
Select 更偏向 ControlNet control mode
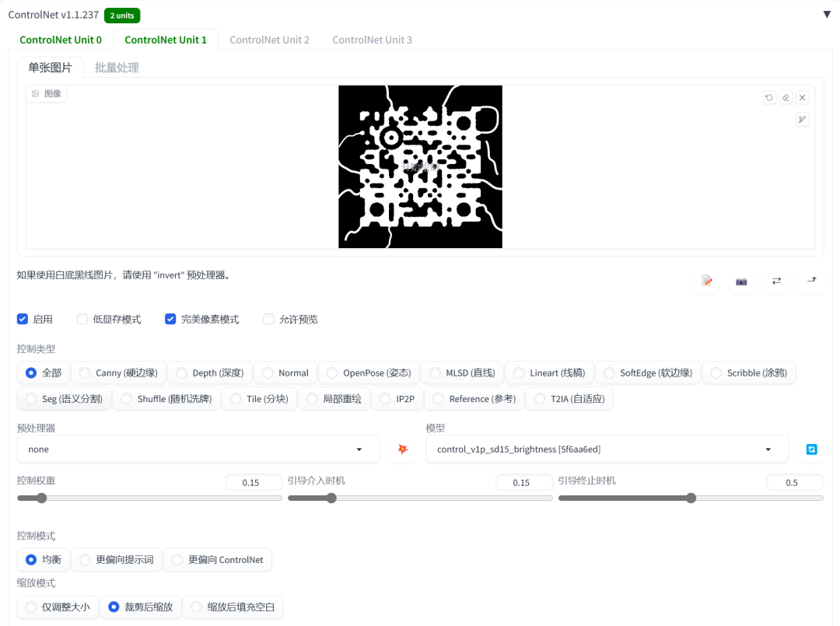click(x=218, y=560)
